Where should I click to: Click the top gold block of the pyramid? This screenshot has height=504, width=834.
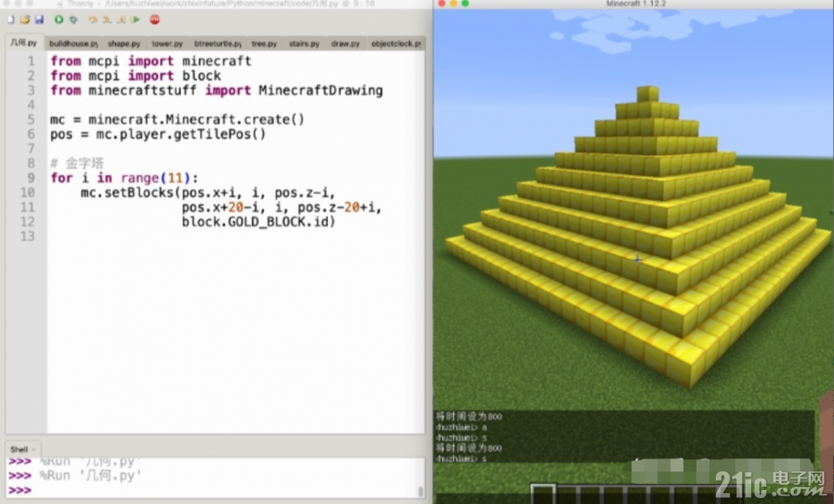click(x=647, y=94)
